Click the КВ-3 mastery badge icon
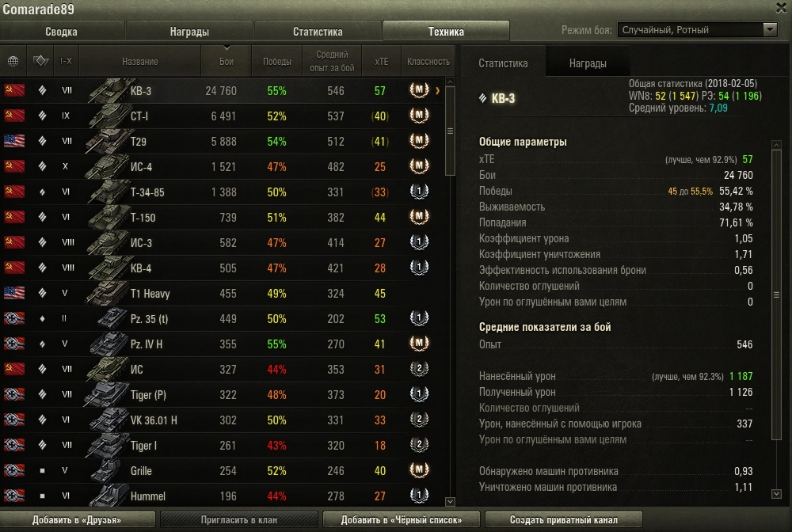This screenshot has height=532, width=792. tap(419, 90)
